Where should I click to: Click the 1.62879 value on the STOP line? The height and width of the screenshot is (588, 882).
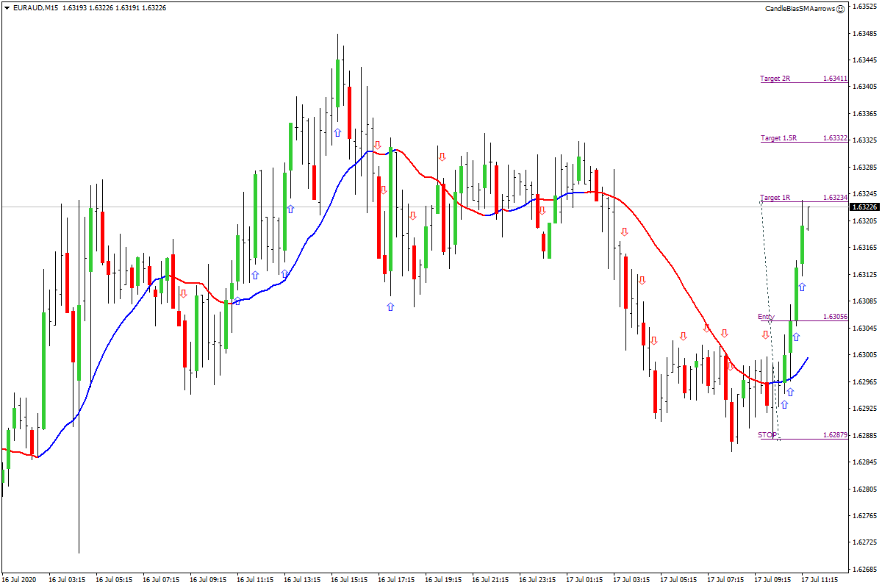[x=835, y=435]
